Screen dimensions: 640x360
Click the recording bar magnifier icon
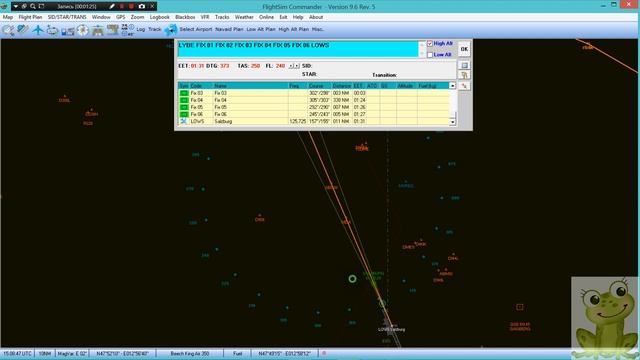33,7
